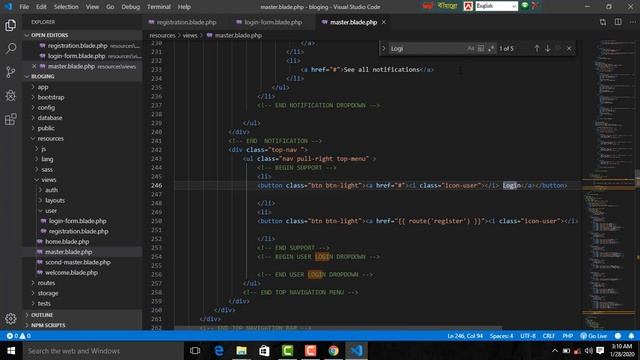Open the Go menu
Image resolution: width=640 pixels, height=360 pixels.
click(110, 7)
